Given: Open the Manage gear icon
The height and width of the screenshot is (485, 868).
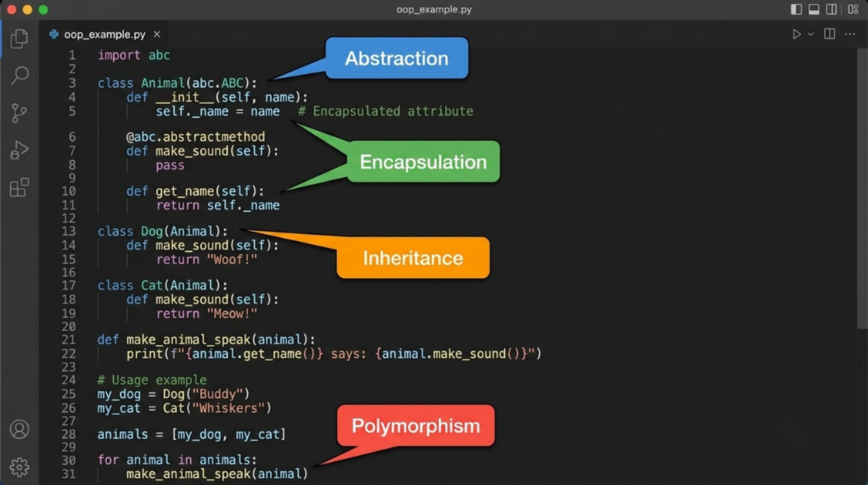Looking at the screenshot, I should pos(19,467).
